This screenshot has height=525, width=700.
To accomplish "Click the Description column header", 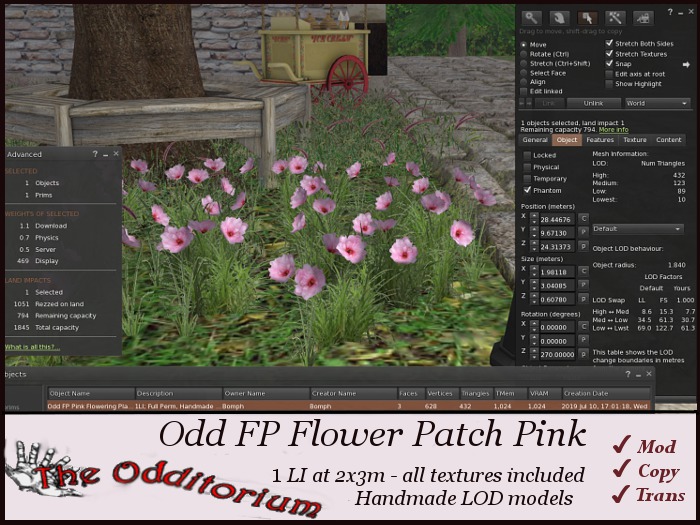I will 179,393.
